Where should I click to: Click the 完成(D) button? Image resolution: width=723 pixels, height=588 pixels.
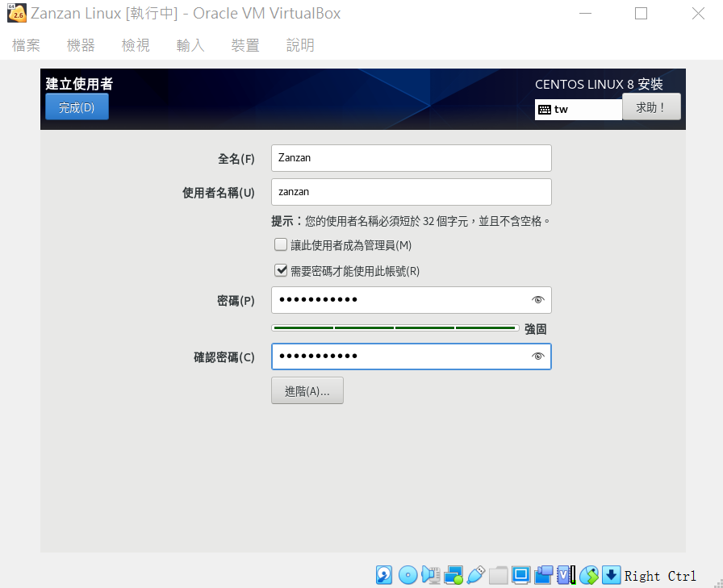(77, 107)
